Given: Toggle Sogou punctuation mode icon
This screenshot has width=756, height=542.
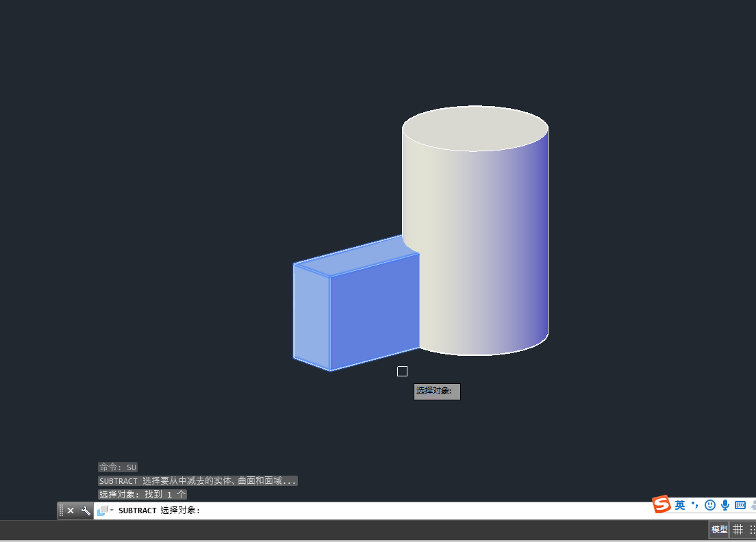Looking at the screenshot, I should pyautogui.click(x=695, y=505).
